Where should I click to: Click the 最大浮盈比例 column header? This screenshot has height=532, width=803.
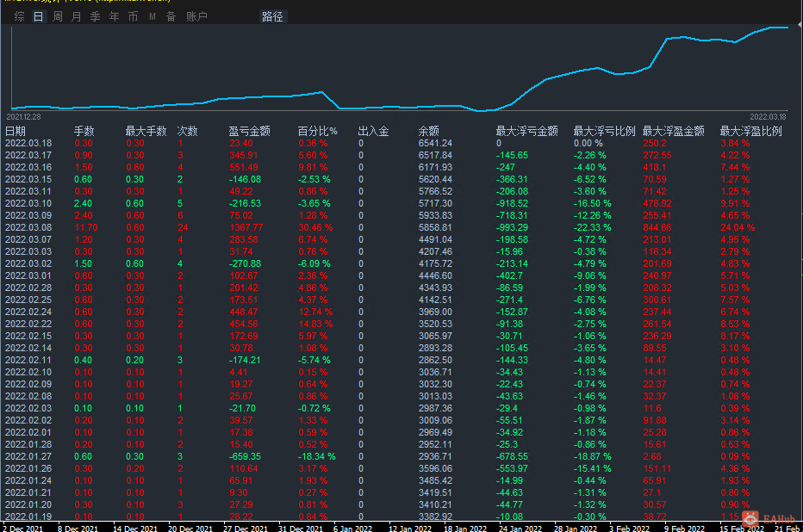(x=750, y=132)
